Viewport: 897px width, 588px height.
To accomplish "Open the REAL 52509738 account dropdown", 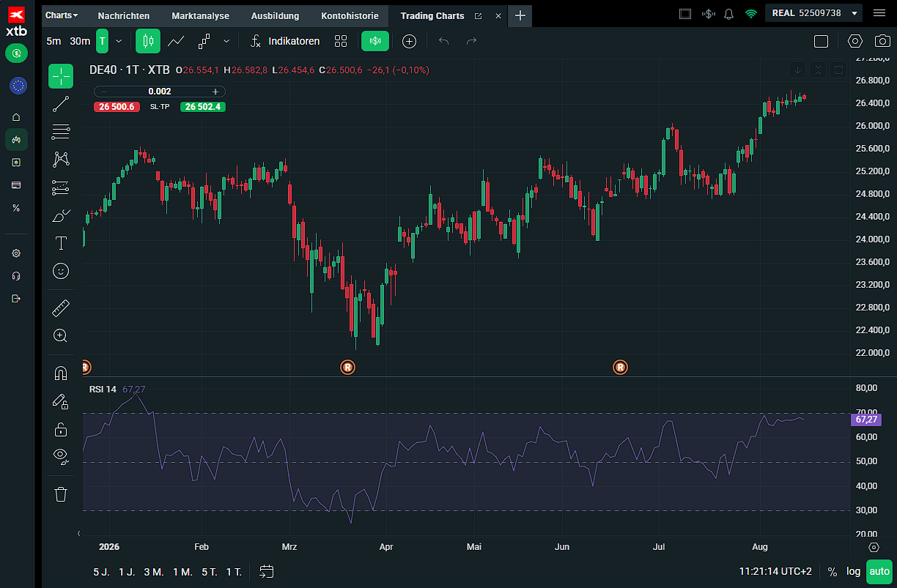I will 815,13.
